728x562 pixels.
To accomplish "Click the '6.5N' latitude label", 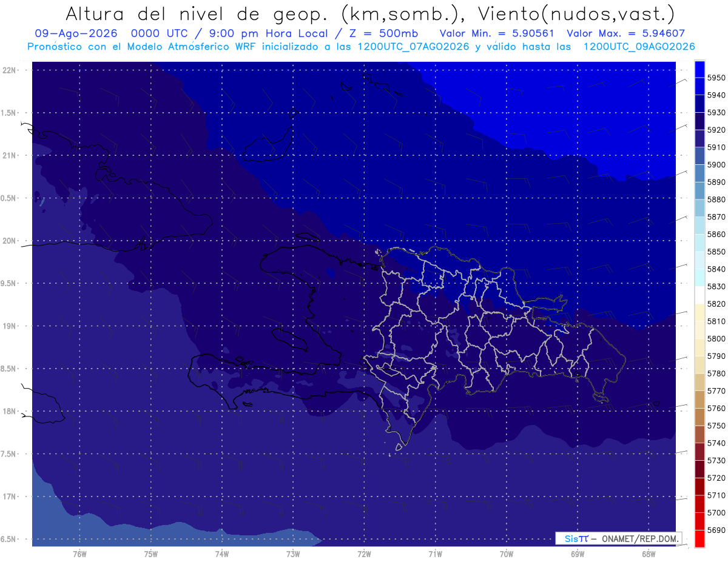I will [x=9, y=539].
